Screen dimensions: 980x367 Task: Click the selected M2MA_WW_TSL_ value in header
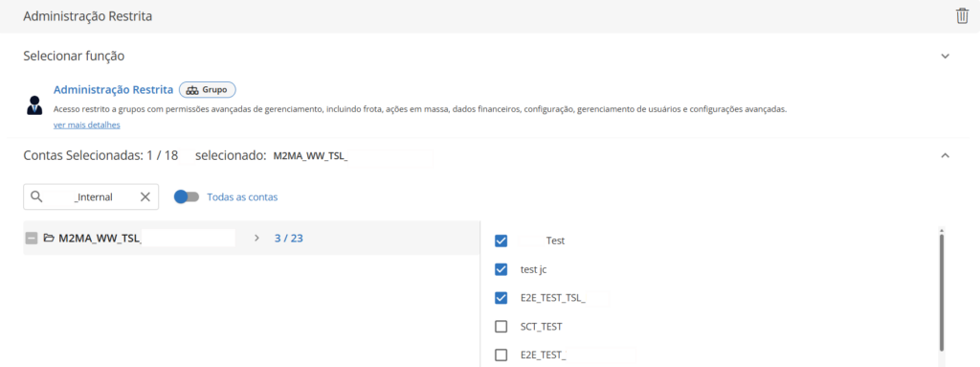click(x=311, y=156)
